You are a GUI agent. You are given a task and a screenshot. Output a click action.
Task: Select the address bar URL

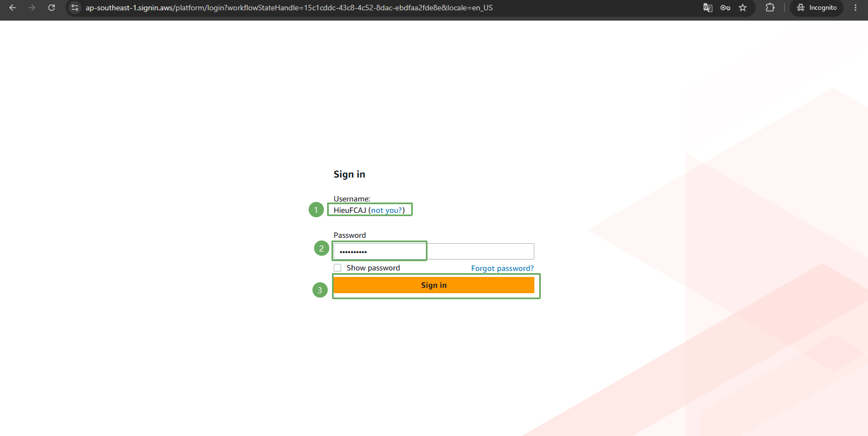[289, 8]
